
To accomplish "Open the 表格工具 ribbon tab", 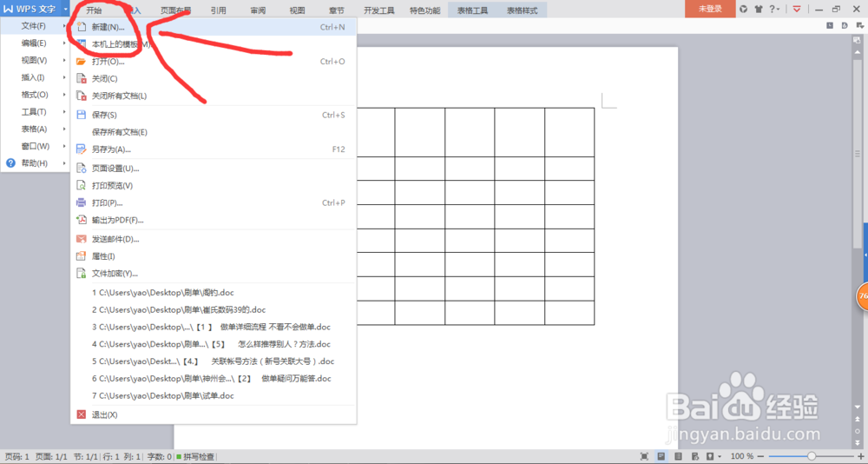I will (473, 10).
